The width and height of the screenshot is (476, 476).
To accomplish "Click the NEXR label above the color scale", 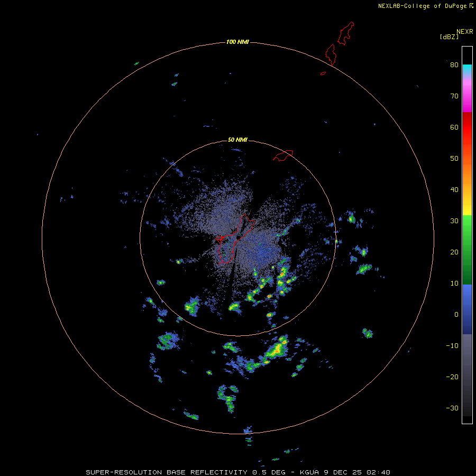I will (464, 31).
